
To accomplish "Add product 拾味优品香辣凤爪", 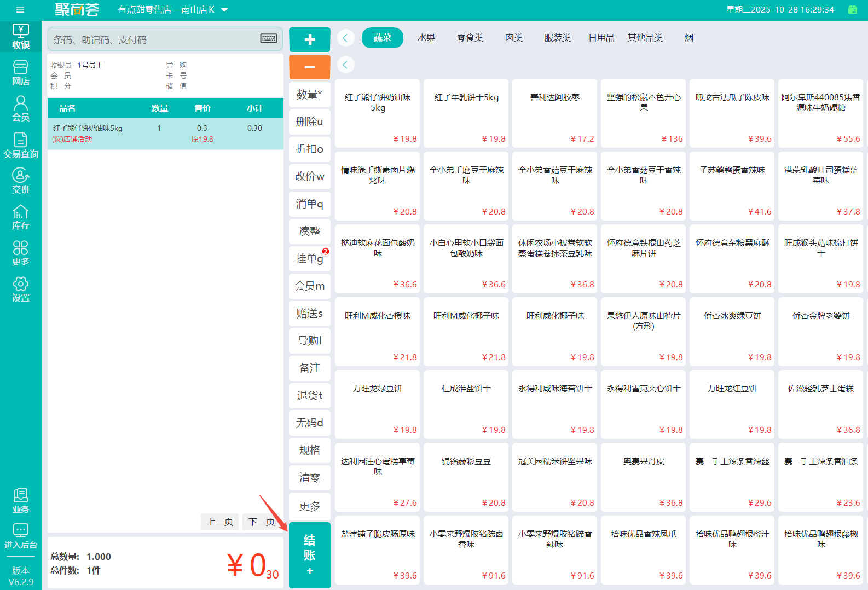I will 644,550.
